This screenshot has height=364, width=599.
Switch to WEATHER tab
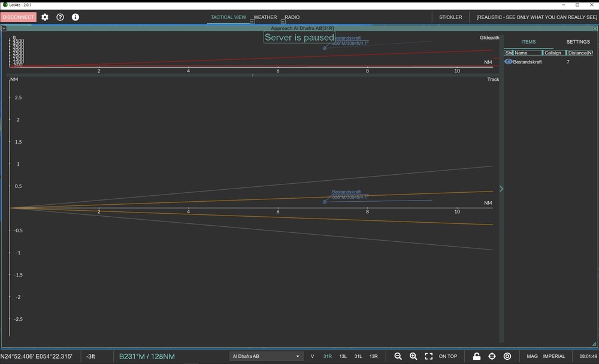[265, 17]
